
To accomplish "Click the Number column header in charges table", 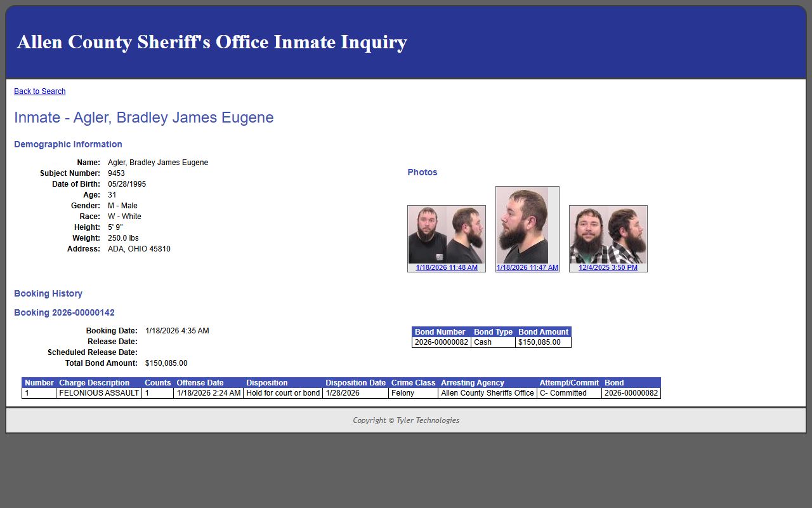I will (x=39, y=383).
